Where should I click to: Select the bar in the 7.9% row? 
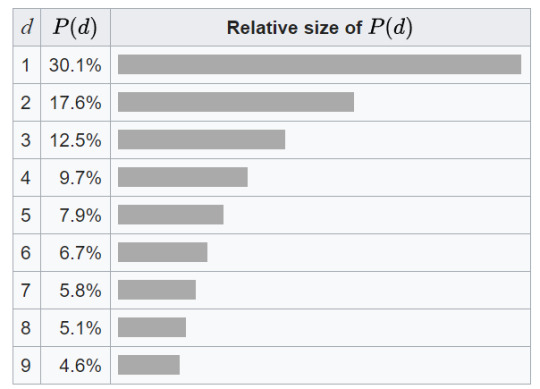[x=171, y=214]
